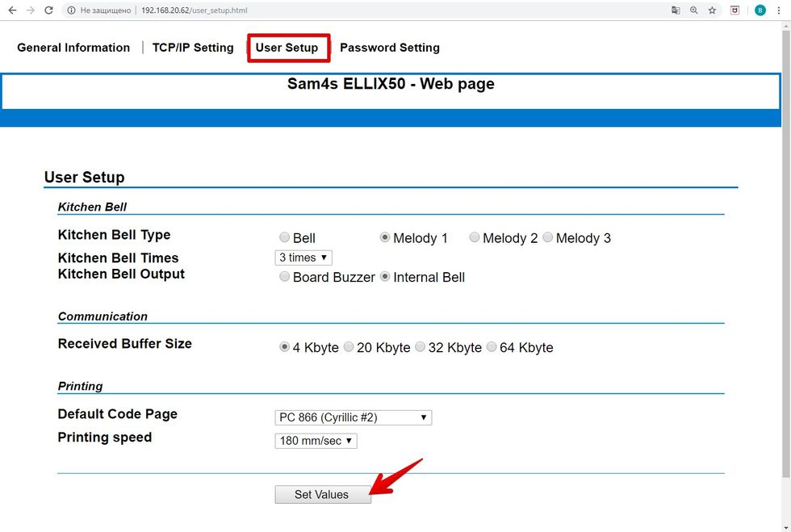Image resolution: width=791 pixels, height=532 pixels.
Task: Go back in browser history
Action: tap(13, 10)
